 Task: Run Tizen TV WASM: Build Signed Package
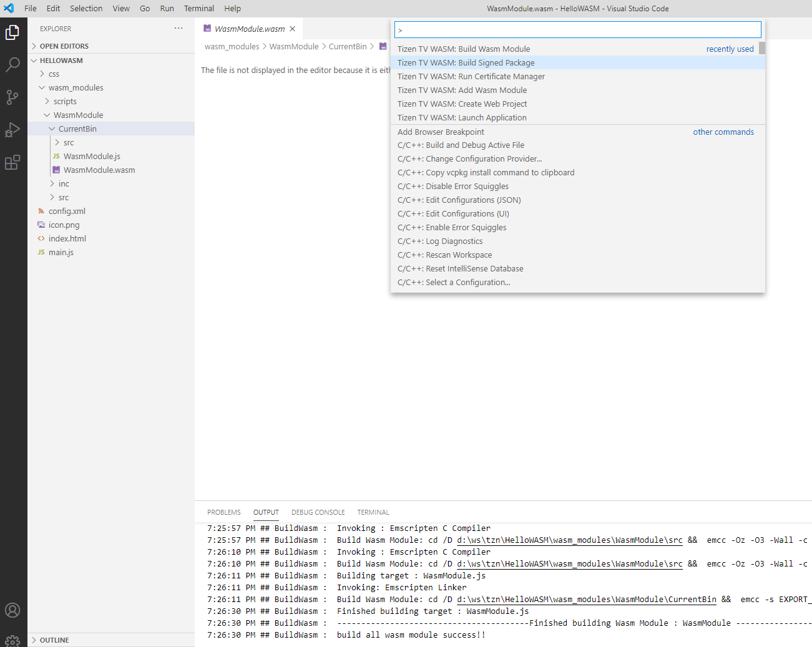[578, 62]
